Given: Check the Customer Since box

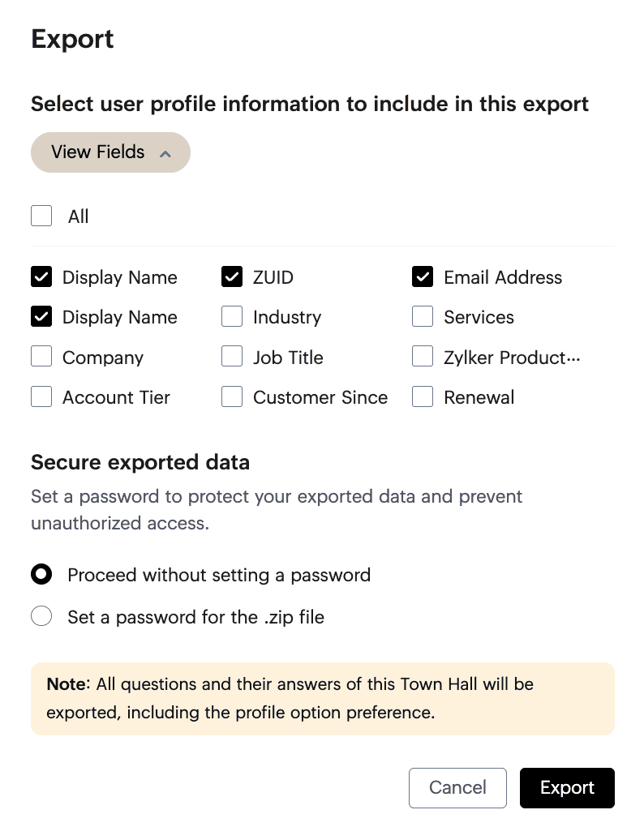Looking at the screenshot, I should click(231, 396).
